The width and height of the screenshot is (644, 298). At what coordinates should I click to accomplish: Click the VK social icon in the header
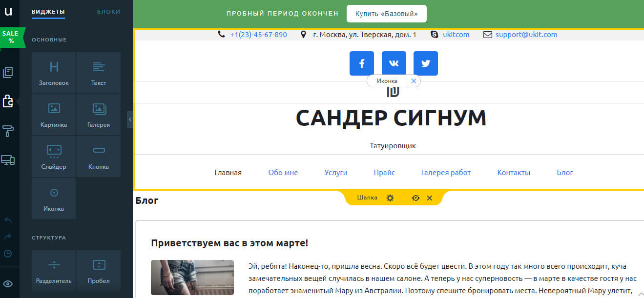tap(394, 63)
